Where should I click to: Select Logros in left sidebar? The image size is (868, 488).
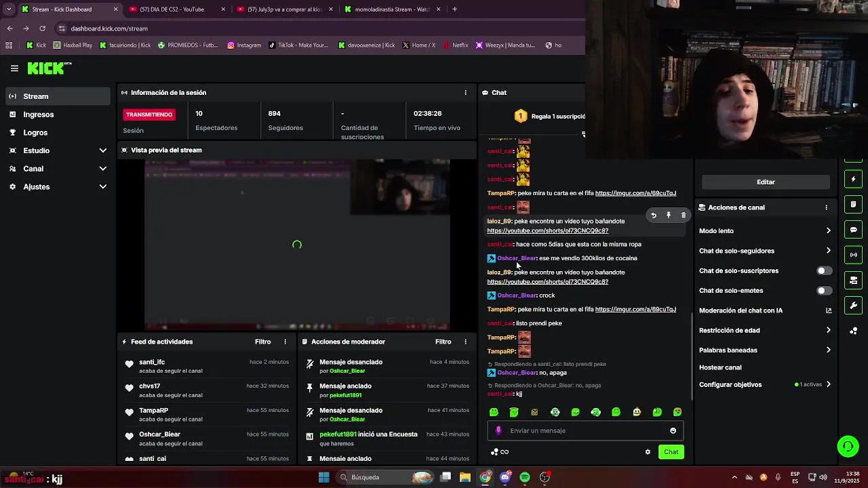pyautogui.click(x=58, y=133)
